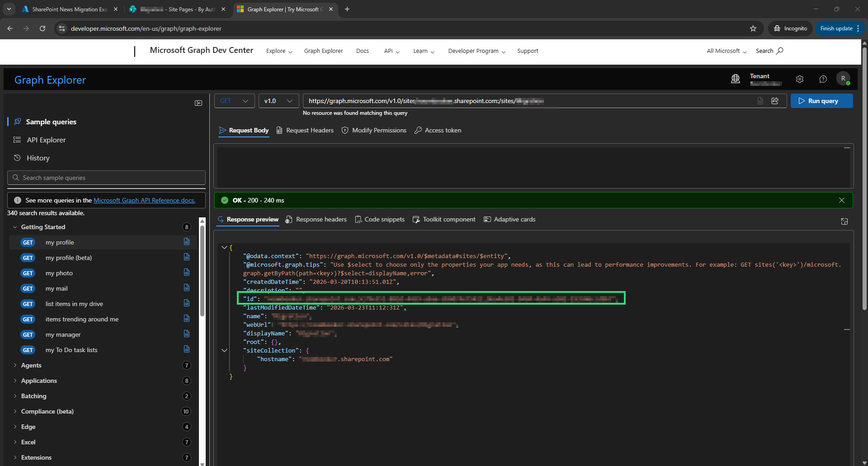
Task: Open the v1.0 version dropdown
Action: coord(278,101)
